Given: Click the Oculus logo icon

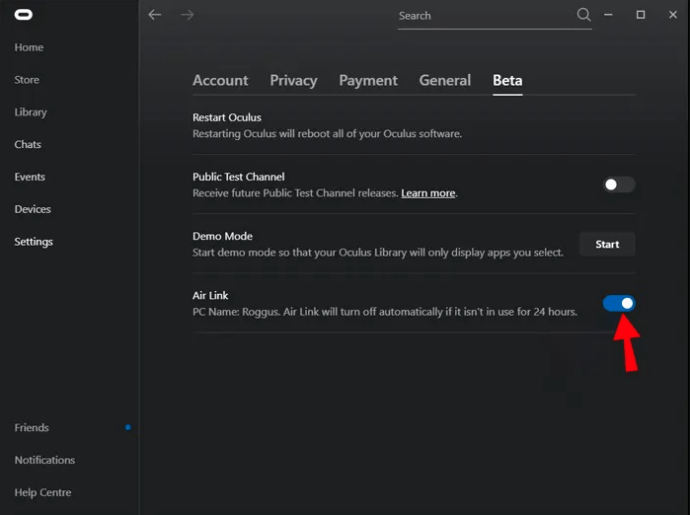Looking at the screenshot, I should coord(23,15).
